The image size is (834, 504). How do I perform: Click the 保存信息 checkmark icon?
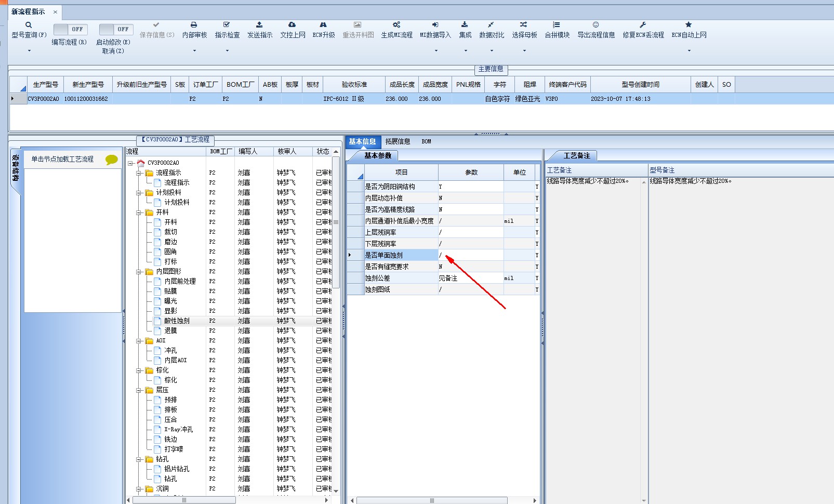(x=156, y=24)
